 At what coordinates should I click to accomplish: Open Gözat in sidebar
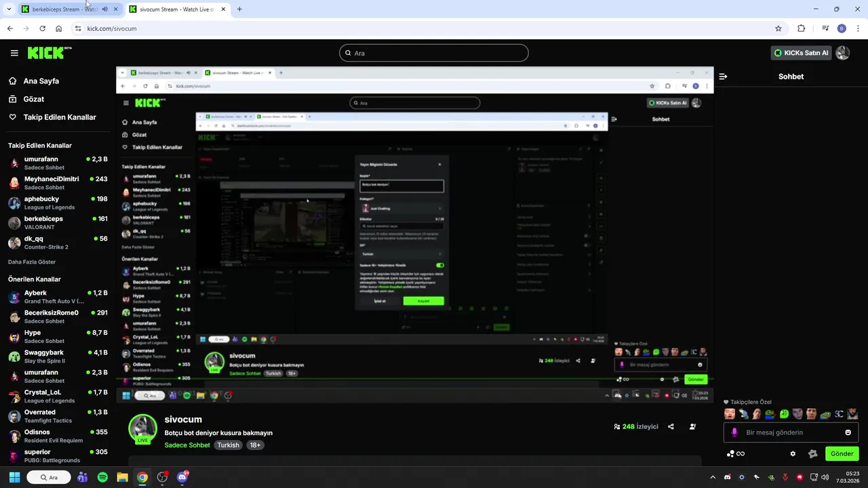click(x=33, y=99)
